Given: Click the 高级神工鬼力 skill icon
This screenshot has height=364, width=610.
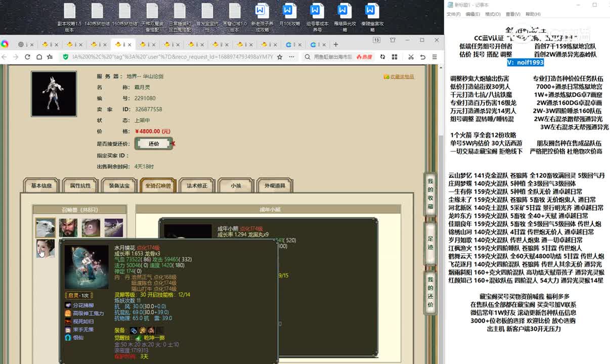Looking at the screenshot, I should coord(68,313).
